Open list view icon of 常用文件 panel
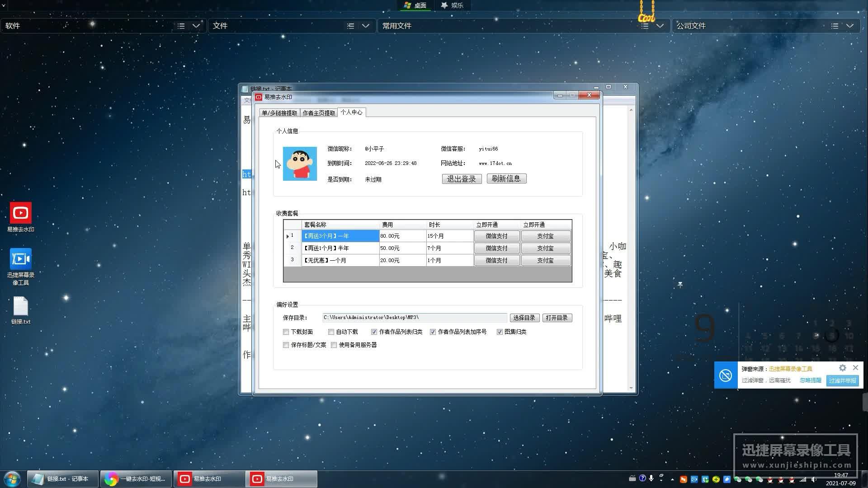The image size is (868, 488). [645, 26]
